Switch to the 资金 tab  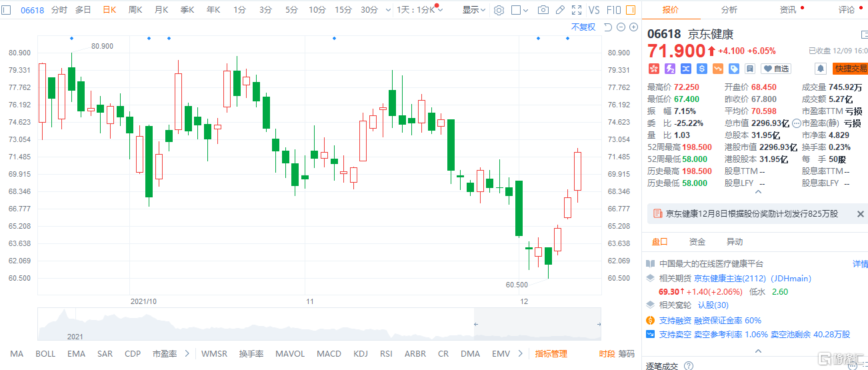(x=697, y=241)
